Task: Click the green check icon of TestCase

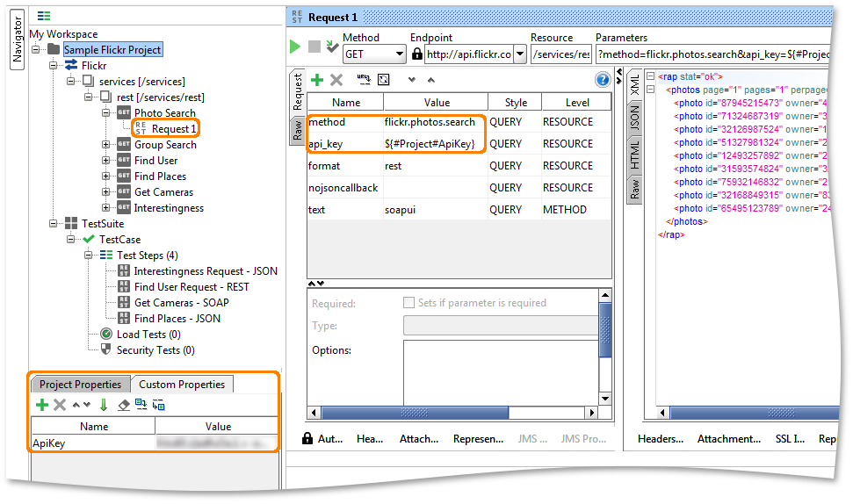Action: click(x=88, y=239)
